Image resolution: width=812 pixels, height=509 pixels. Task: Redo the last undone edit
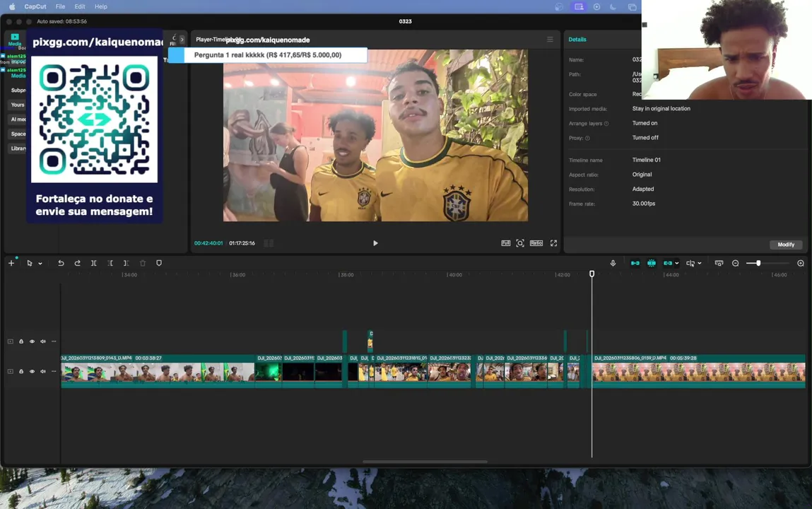pyautogui.click(x=77, y=263)
